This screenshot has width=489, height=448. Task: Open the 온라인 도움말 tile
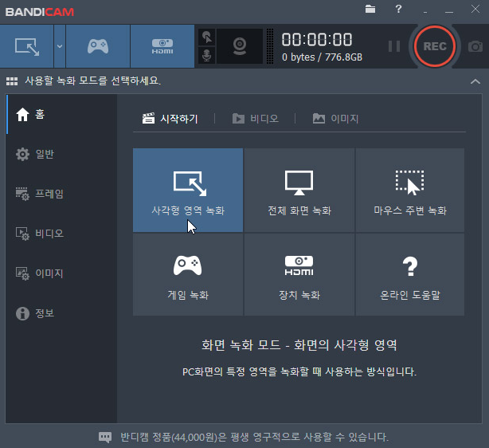[x=410, y=275]
